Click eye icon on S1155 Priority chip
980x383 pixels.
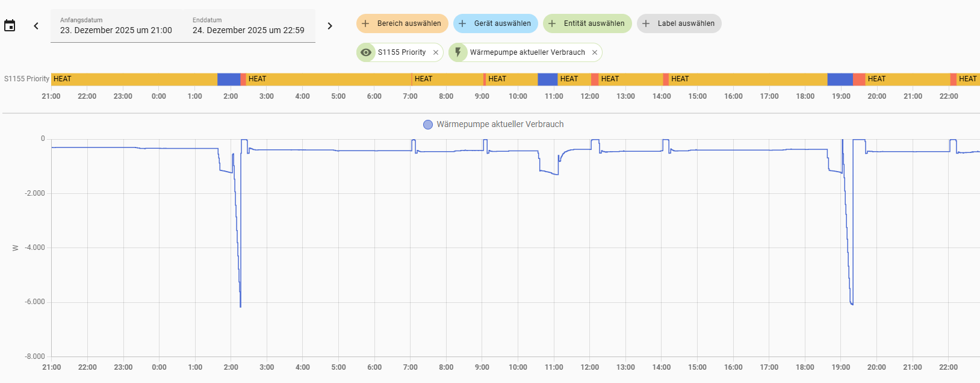(x=366, y=52)
